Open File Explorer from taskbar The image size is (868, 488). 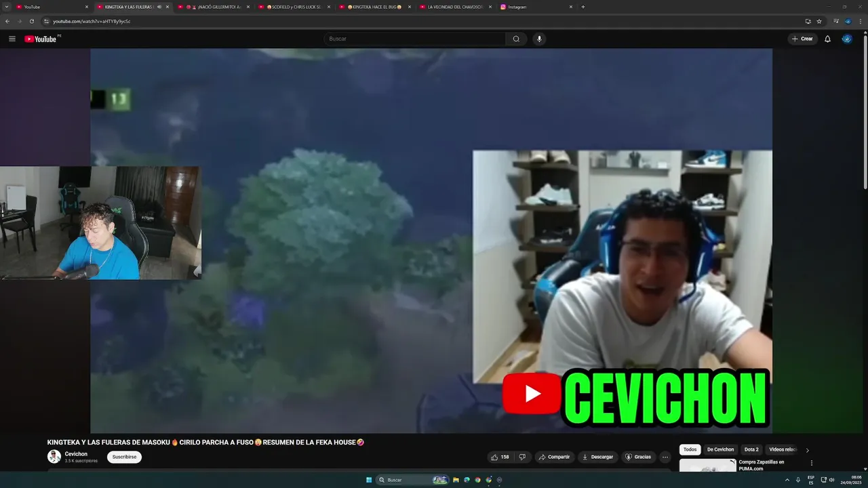tap(456, 480)
